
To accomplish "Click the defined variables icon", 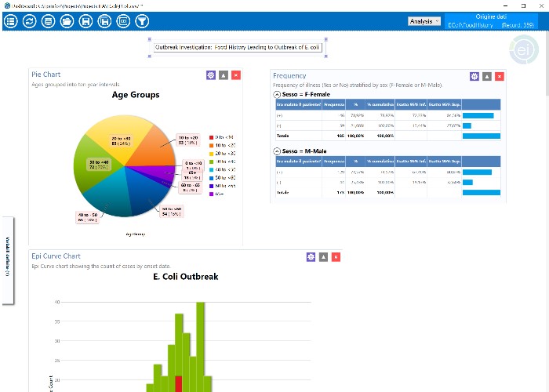I will pos(123,21).
